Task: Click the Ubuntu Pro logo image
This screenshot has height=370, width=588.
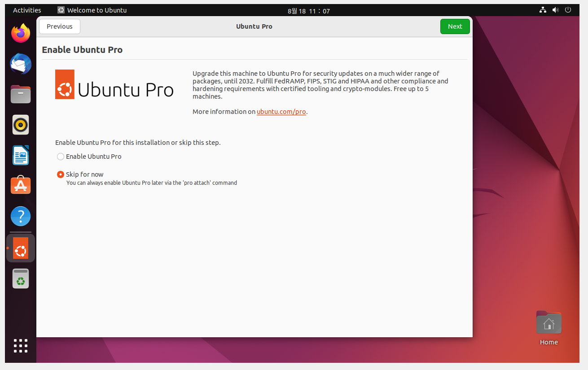Action: [x=114, y=84]
